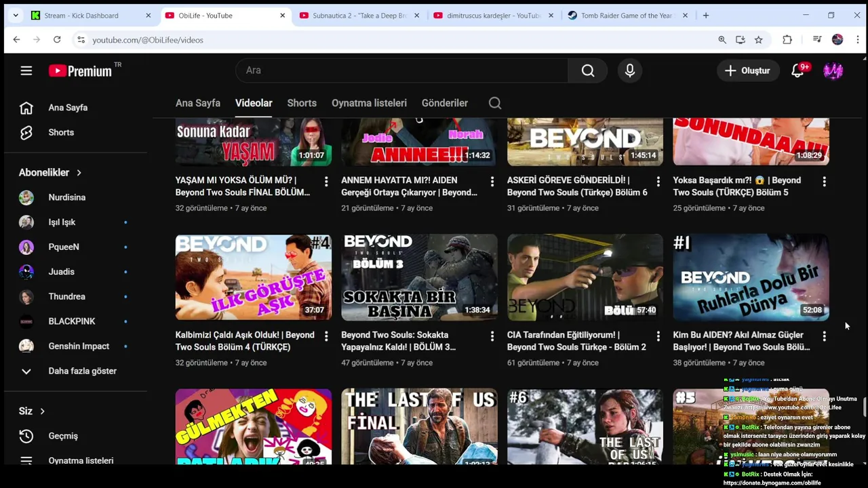Reload the page in browser

[x=57, y=40]
